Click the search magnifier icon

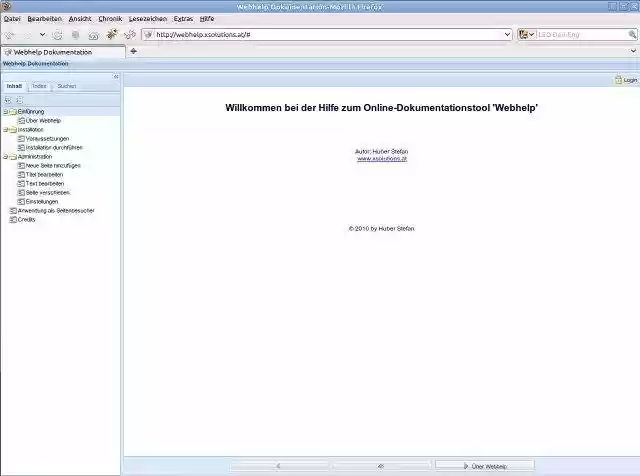(x=632, y=35)
